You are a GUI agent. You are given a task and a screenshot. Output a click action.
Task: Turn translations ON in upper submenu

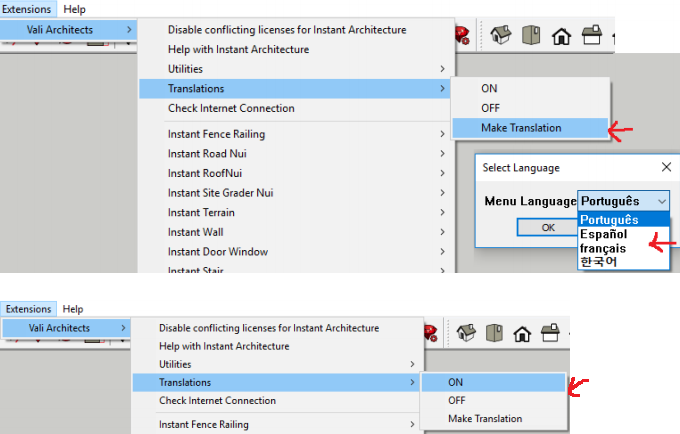[x=530, y=88]
